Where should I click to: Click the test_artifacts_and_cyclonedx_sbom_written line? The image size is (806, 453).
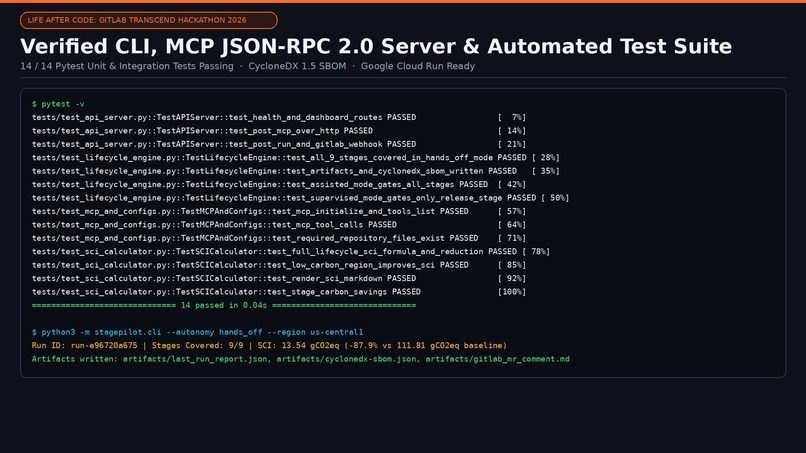(296, 171)
